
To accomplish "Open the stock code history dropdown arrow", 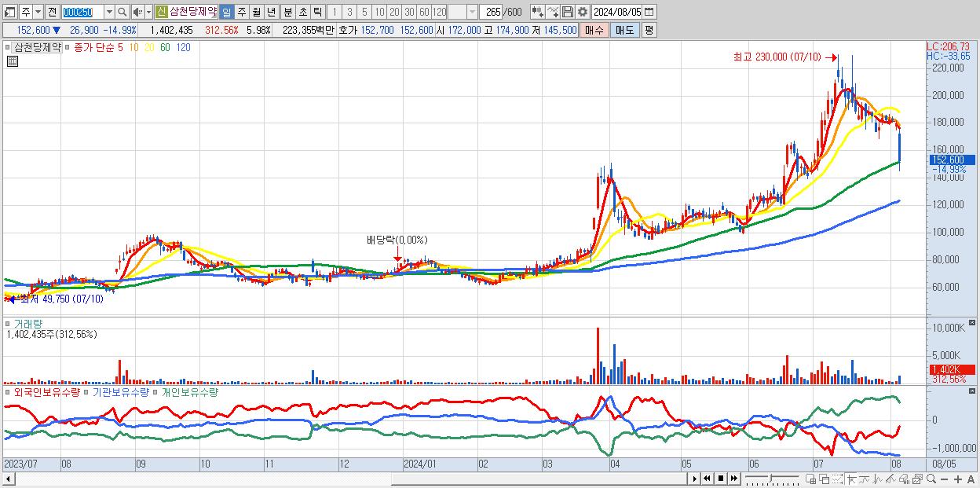I will tap(109, 12).
